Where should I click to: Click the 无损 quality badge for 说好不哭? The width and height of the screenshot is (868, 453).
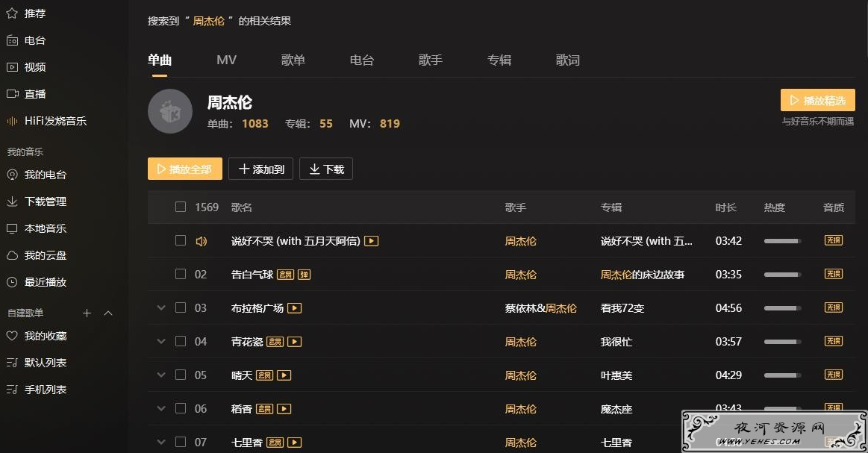(834, 240)
